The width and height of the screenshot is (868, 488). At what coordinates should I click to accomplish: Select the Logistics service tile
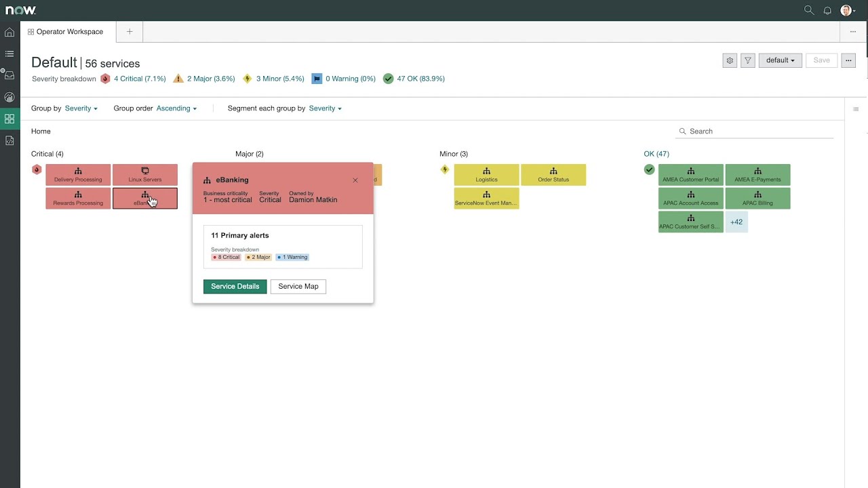pyautogui.click(x=487, y=175)
